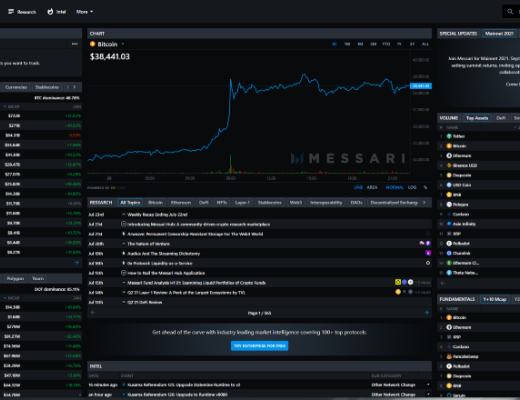Set chart scale to NORMAL
Screen dimensions: 520x400
pos(394,188)
